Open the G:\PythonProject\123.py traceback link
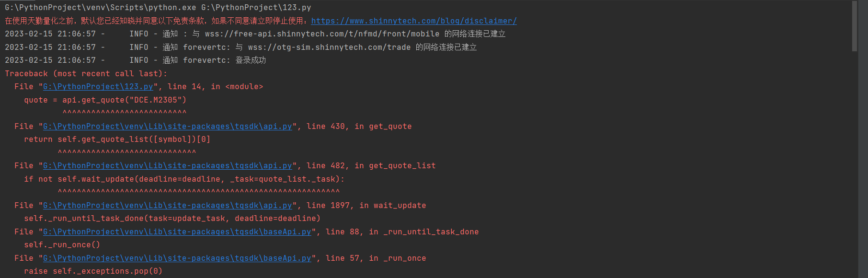 pos(98,86)
